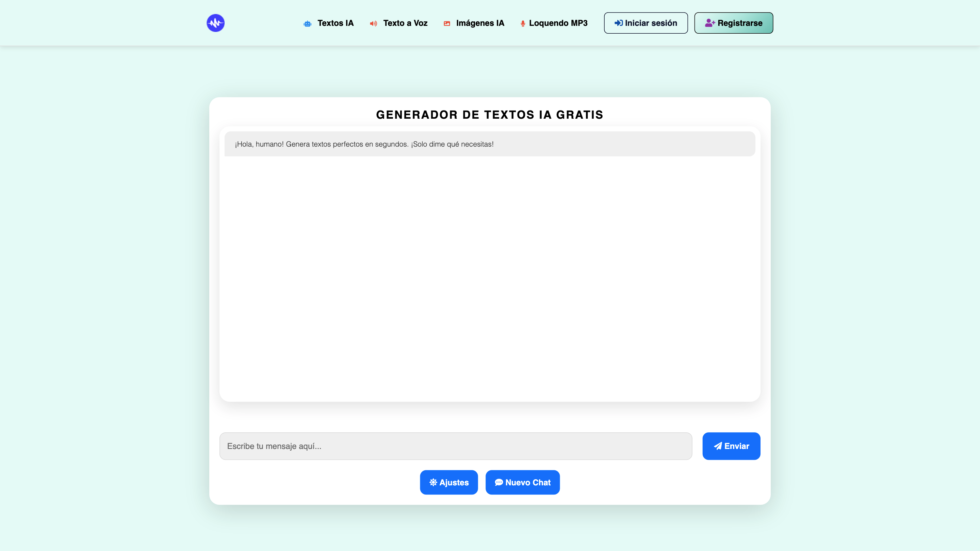This screenshot has height=551, width=980.
Task: Open the Imágenes IA navigation link
Action: tap(480, 23)
